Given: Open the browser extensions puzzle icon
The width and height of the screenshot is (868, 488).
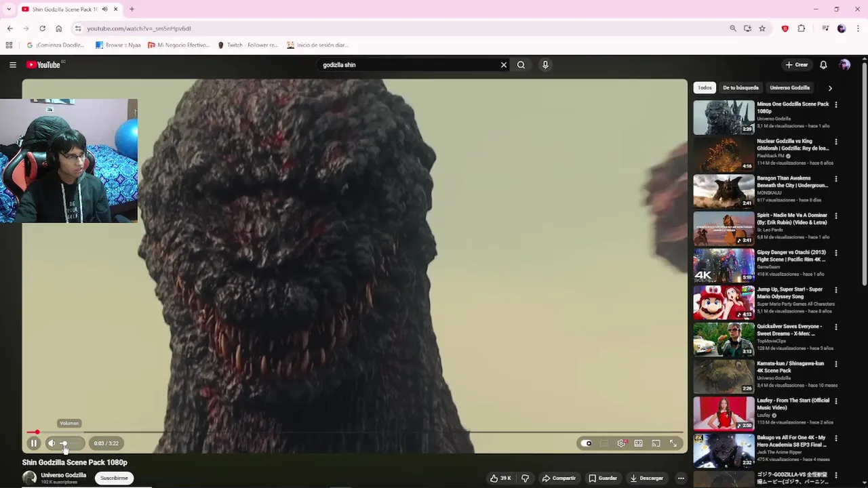Looking at the screenshot, I should [802, 28].
